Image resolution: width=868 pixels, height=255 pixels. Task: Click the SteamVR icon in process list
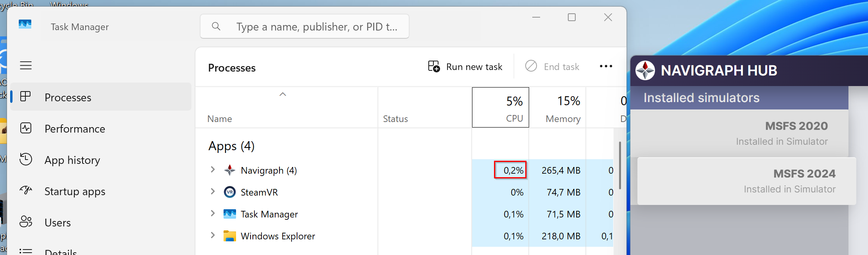click(x=229, y=192)
